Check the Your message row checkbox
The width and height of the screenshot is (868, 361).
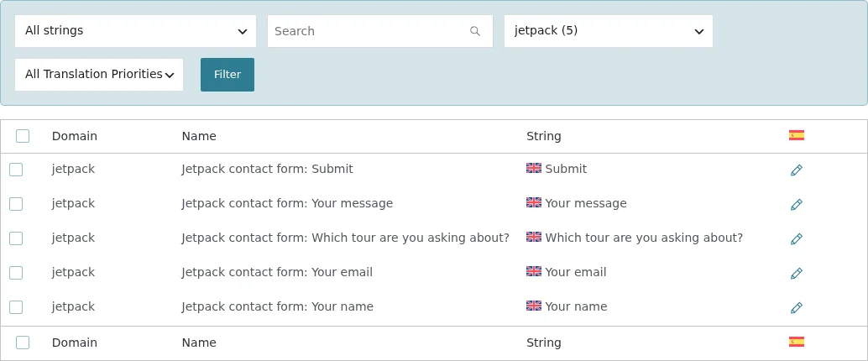tap(16, 204)
